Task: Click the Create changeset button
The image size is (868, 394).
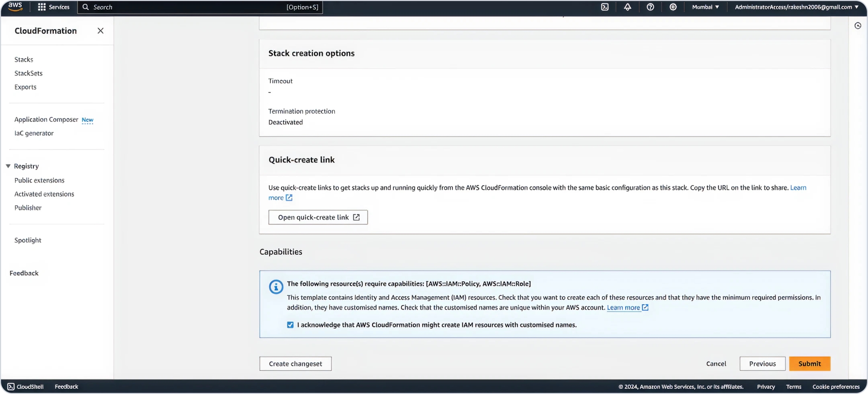Action: [295, 363]
